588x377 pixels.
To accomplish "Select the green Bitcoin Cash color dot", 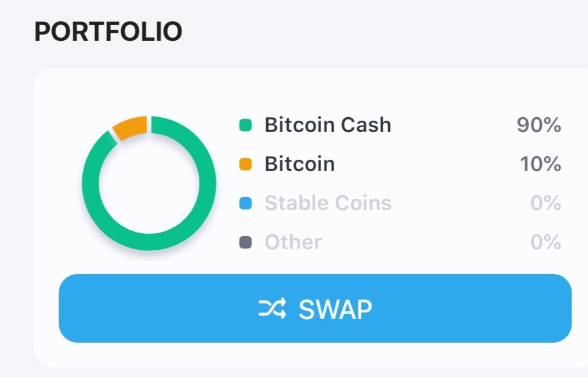I will click(x=245, y=125).
